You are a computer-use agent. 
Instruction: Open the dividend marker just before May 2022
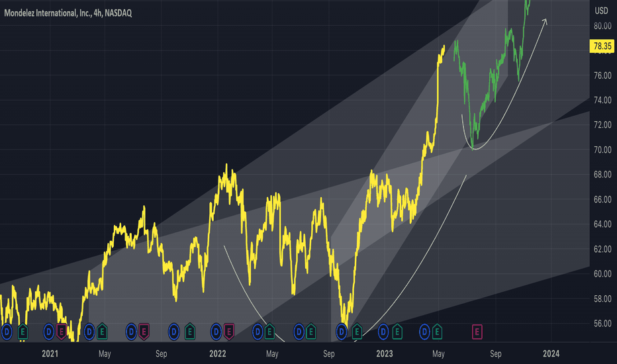(258, 332)
